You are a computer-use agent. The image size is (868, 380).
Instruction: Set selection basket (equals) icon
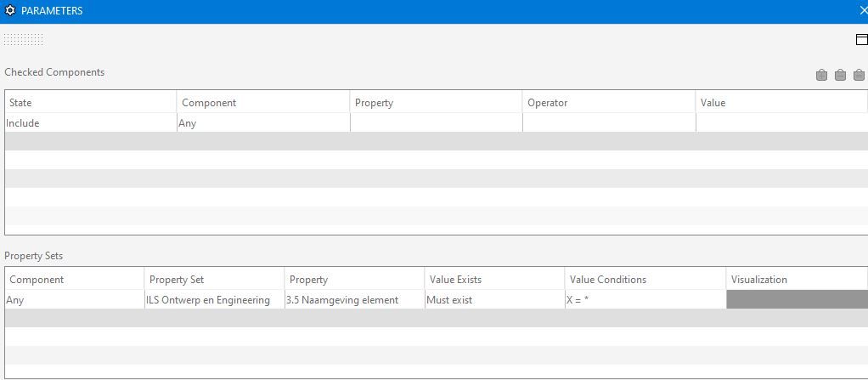[859, 75]
